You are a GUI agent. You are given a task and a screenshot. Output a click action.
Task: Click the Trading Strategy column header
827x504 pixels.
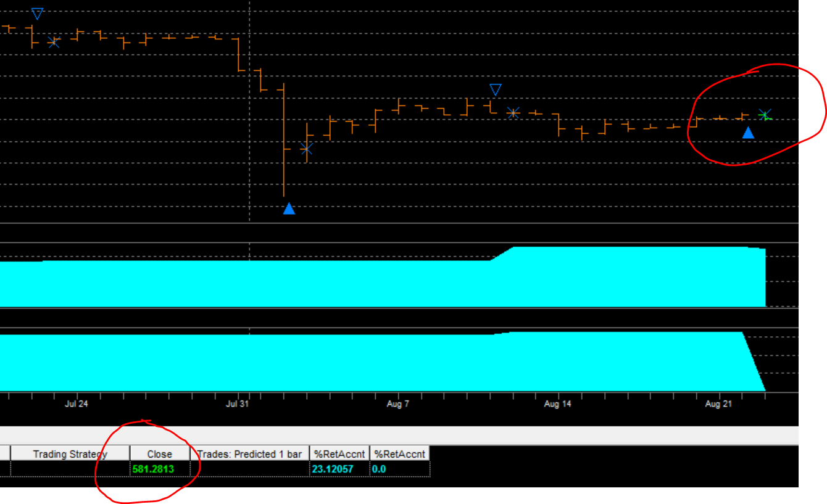pos(70,454)
